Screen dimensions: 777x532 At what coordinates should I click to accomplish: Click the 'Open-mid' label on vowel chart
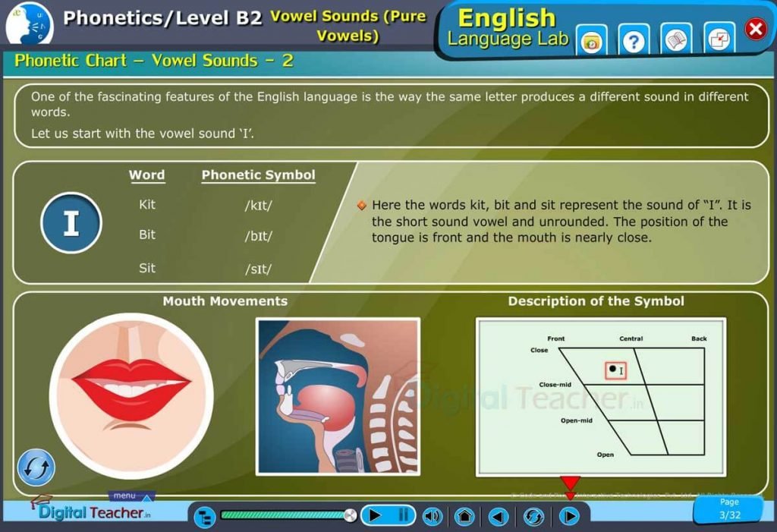(x=577, y=420)
